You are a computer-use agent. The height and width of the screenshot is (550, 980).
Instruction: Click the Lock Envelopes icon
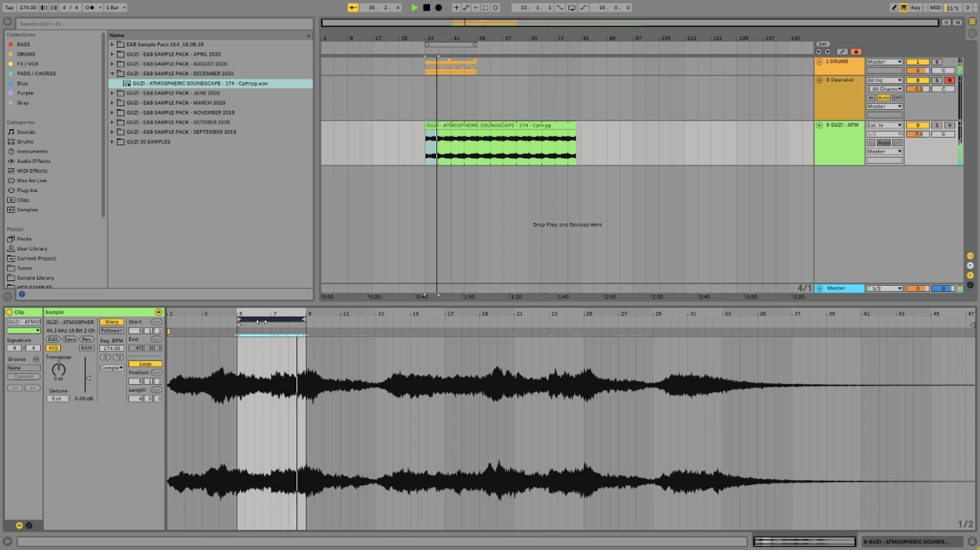856,51
